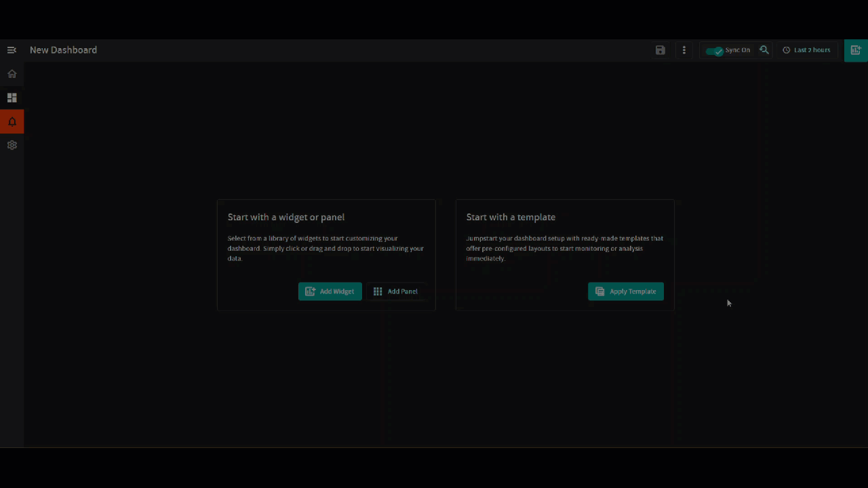The height and width of the screenshot is (488, 868).
Task: Open Settings via the gear icon
Action: [12, 145]
